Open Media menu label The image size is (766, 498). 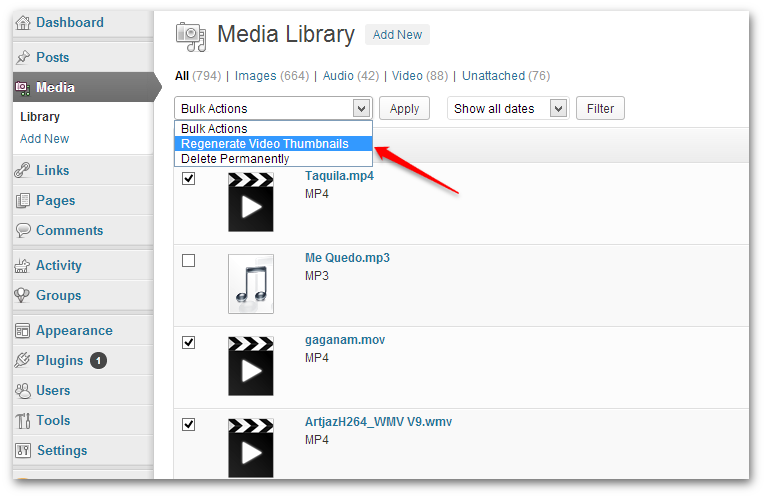55,87
